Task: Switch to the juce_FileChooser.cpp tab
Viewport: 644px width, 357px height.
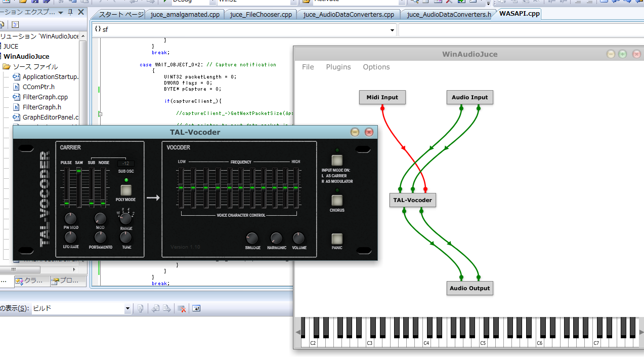Action: click(x=261, y=14)
